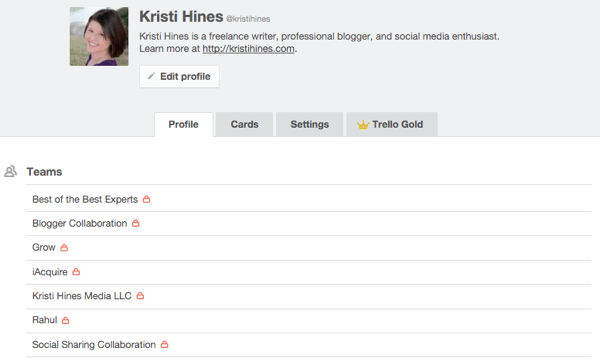Click the lock icon next to Grow
This screenshot has width=600, height=362.
[64, 248]
